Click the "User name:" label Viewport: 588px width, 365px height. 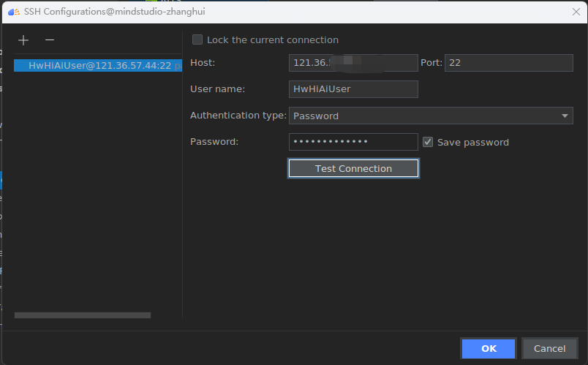point(217,89)
